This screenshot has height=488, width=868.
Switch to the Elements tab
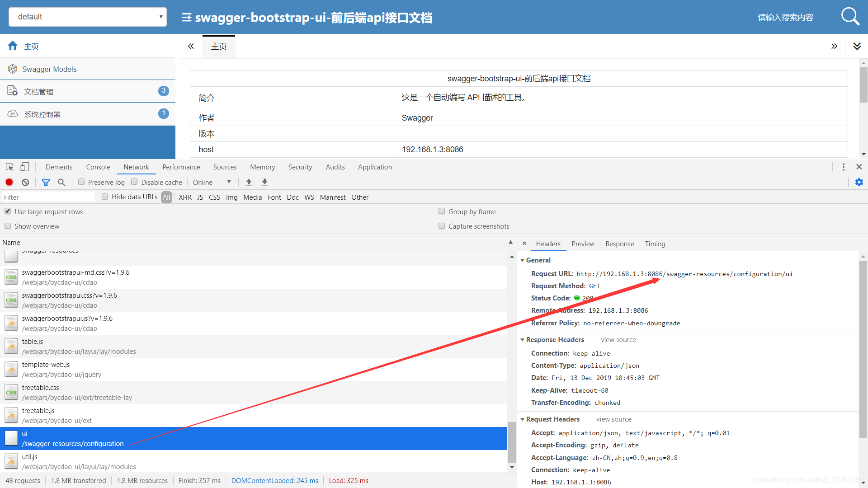(59, 167)
